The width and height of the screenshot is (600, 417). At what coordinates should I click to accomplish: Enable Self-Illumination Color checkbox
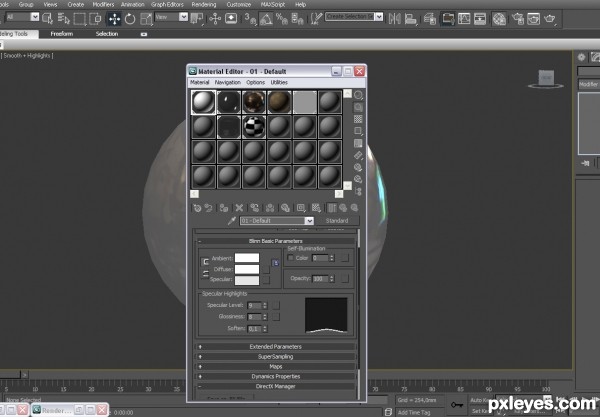(x=291, y=258)
